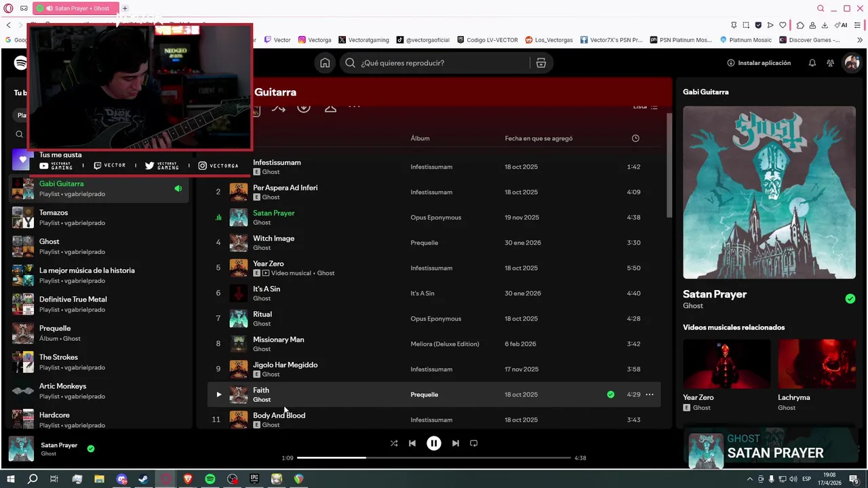Image resolution: width=868 pixels, height=488 pixels.
Task: Play the Faith track via row play icon
Action: [218, 394]
